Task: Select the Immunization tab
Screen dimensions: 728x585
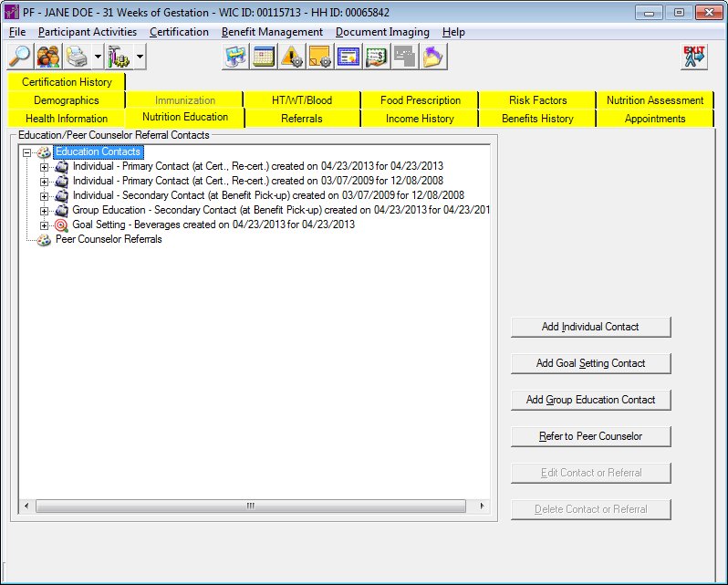Action: (185, 100)
